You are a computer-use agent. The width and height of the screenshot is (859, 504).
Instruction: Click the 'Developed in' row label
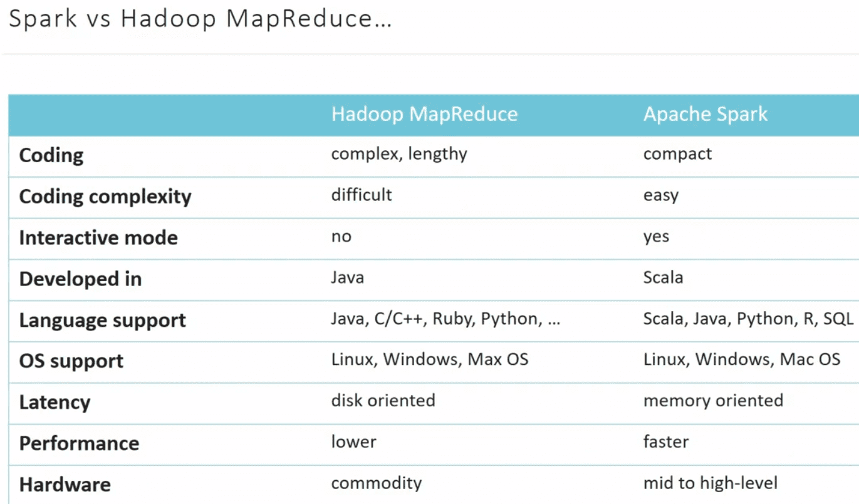click(x=80, y=279)
